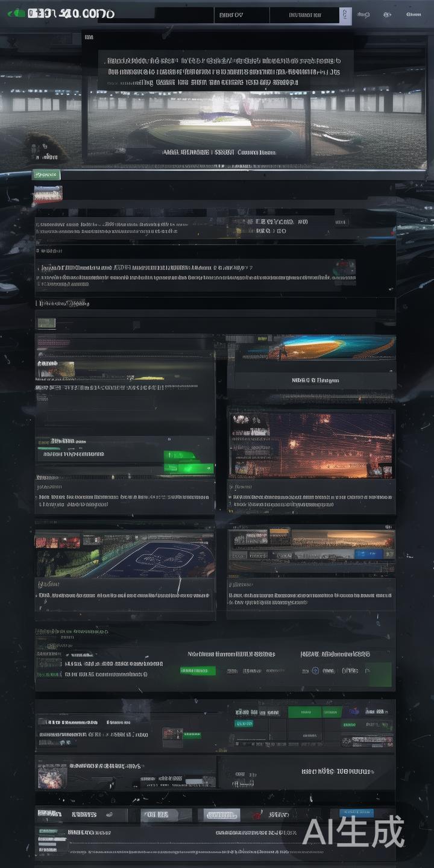Open the first tab in top navigation bar
The image size is (434, 868).
[x=242, y=15]
